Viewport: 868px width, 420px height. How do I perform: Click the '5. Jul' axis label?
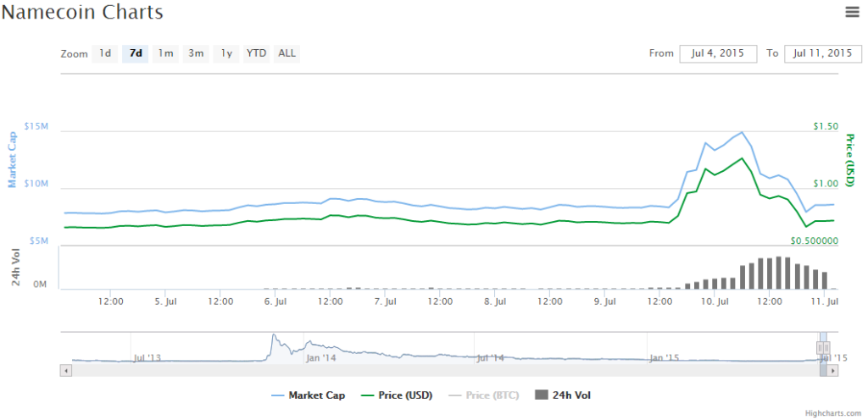point(165,301)
